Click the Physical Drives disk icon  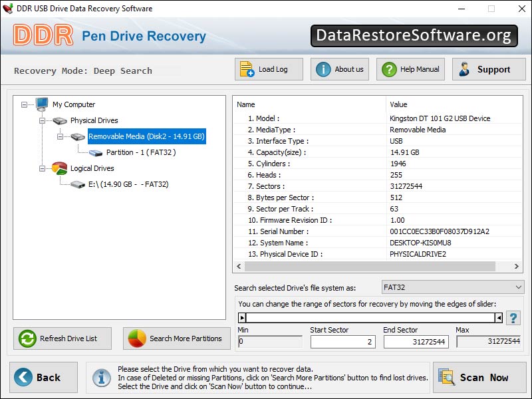60,120
